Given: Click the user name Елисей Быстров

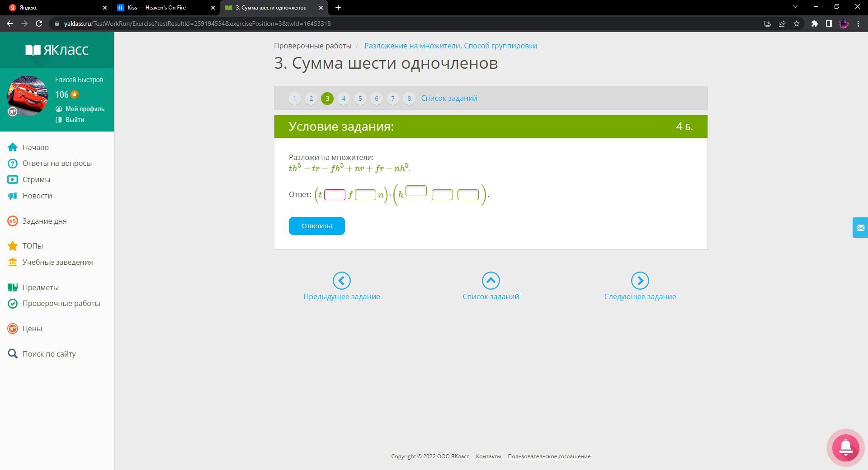Looking at the screenshot, I should click(79, 80).
